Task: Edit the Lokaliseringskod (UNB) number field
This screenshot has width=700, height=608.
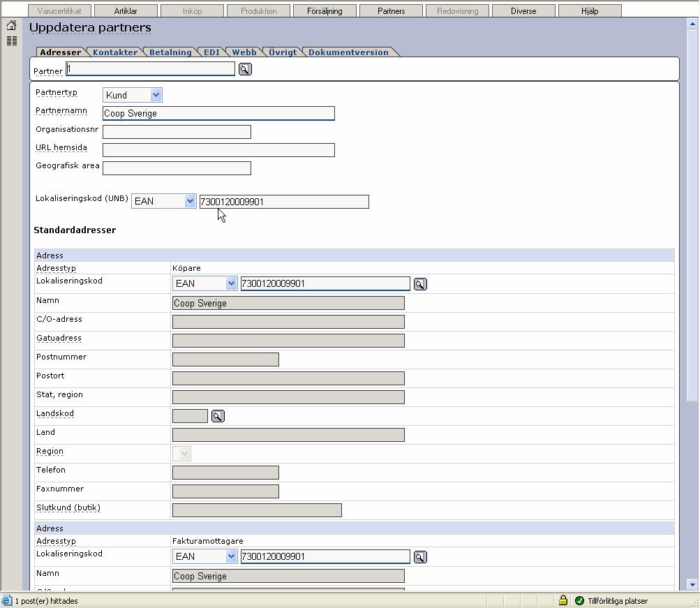Action: click(284, 202)
